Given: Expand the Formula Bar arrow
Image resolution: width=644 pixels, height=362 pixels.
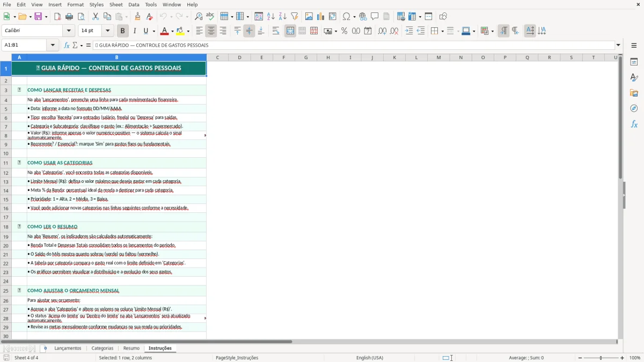Looking at the screenshot, I should pos(618,45).
